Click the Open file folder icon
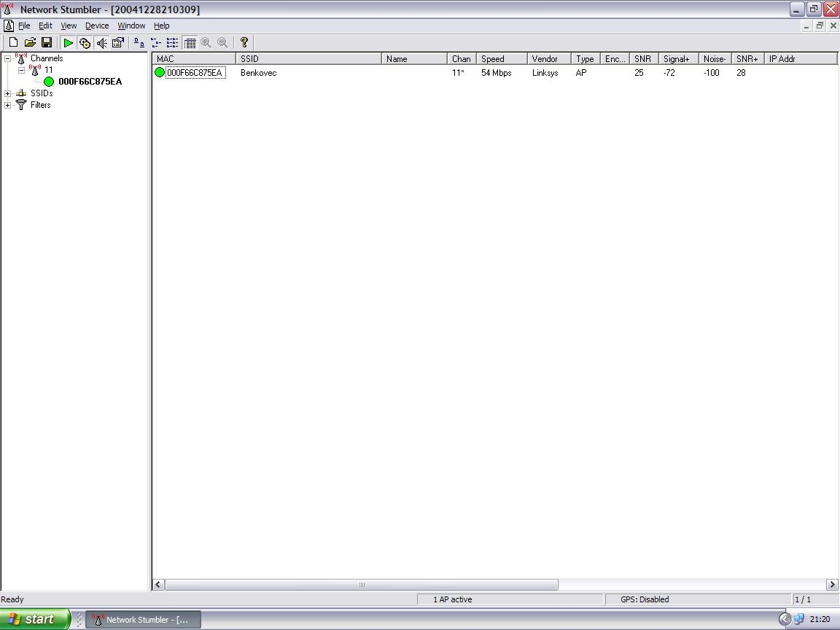 point(30,43)
